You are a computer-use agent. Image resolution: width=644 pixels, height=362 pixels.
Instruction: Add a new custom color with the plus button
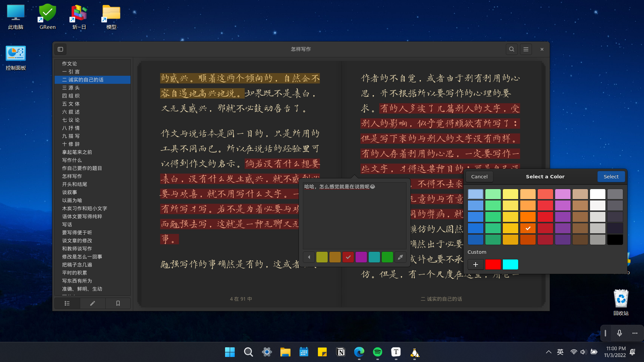click(475, 264)
